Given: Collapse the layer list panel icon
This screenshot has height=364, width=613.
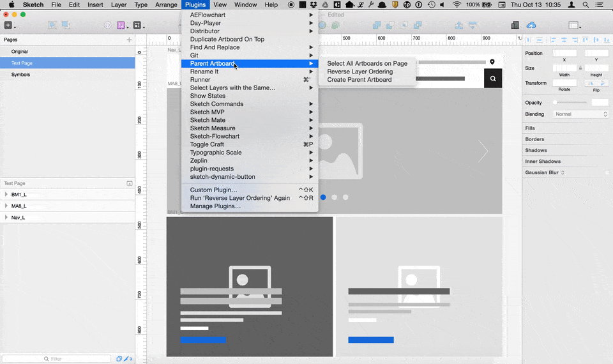Looking at the screenshot, I should pos(130,183).
